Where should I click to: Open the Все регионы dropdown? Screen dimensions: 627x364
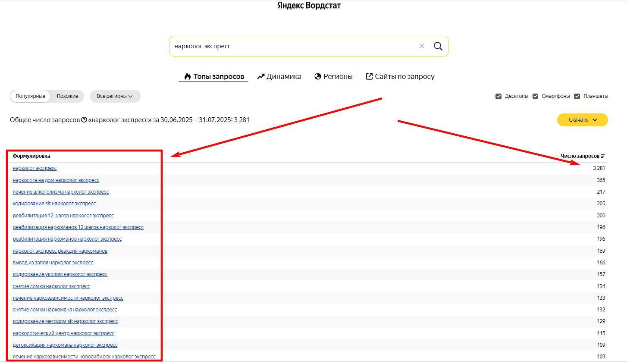tap(115, 96)
